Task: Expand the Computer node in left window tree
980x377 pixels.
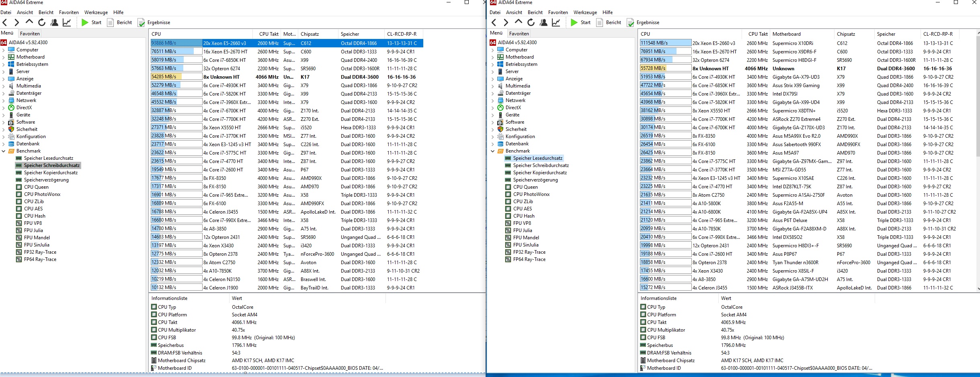Action: 4,50
